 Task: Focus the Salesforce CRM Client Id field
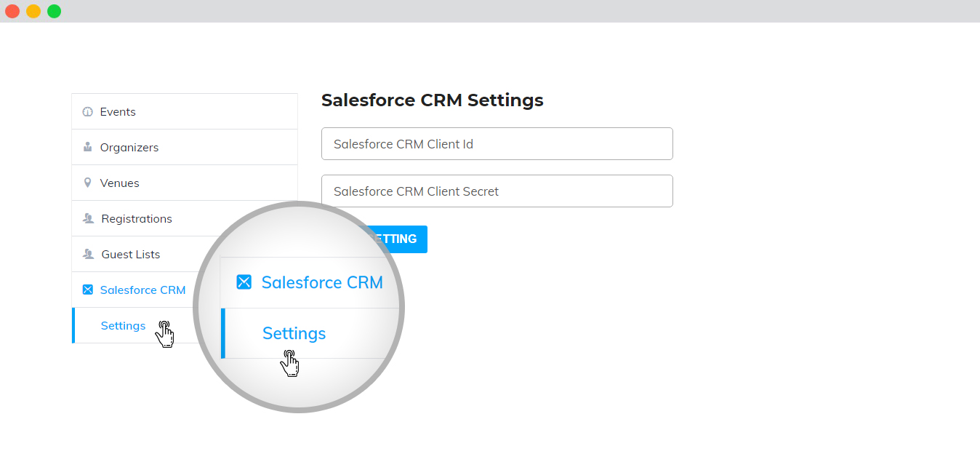[x=497, y=144]
